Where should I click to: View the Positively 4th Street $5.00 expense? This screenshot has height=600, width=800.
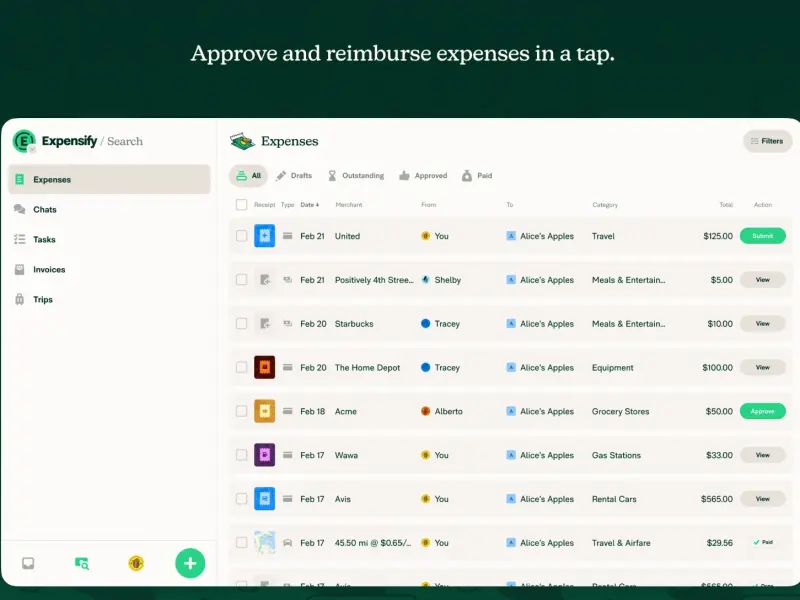tap(762, 280)
